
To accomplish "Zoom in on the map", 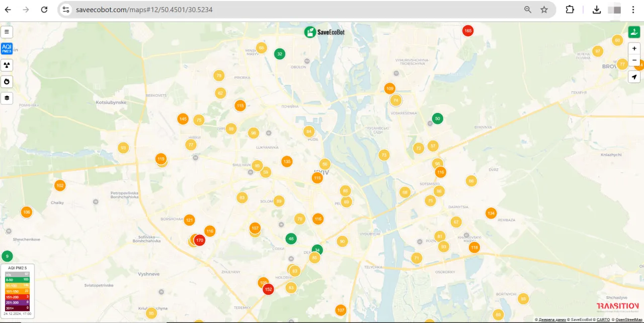I will (634, 48).
